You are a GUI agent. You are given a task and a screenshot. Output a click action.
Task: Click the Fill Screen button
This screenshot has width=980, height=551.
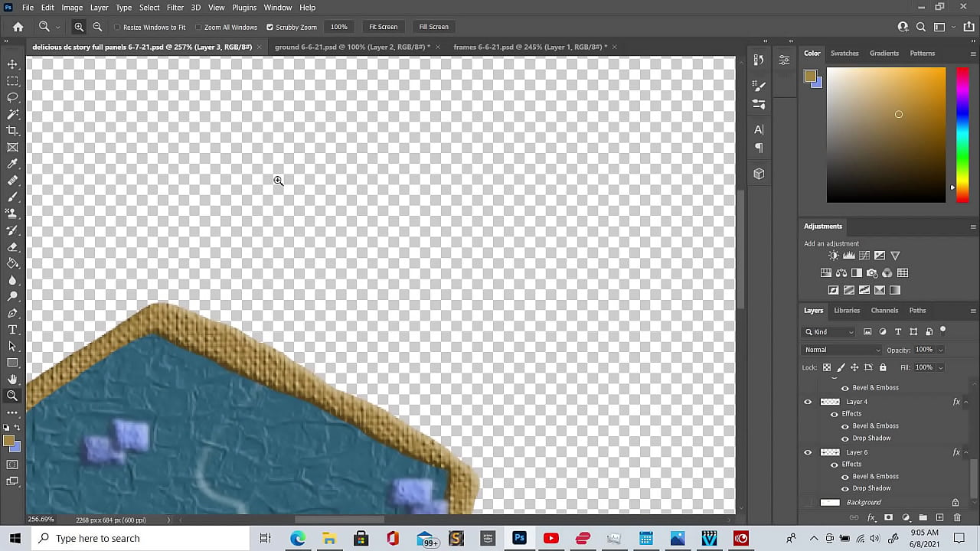pos(433,27)
